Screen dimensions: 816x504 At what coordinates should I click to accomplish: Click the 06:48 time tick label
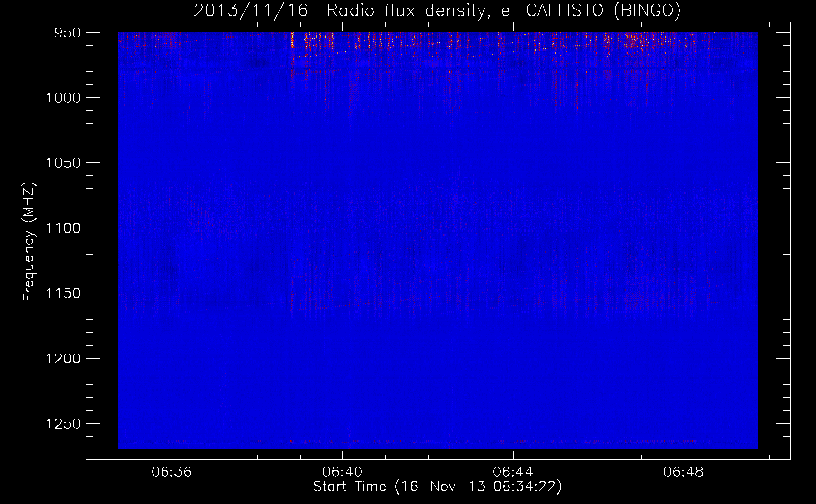[683, 472]
